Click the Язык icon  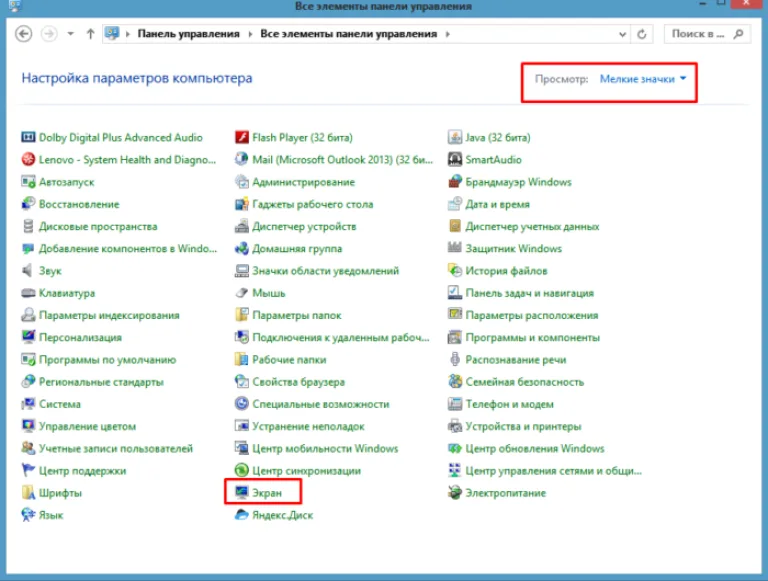click(x=28, y=514)
